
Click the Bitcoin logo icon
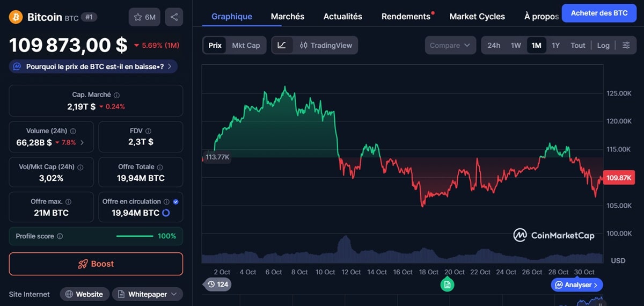(x=16, y=17)
